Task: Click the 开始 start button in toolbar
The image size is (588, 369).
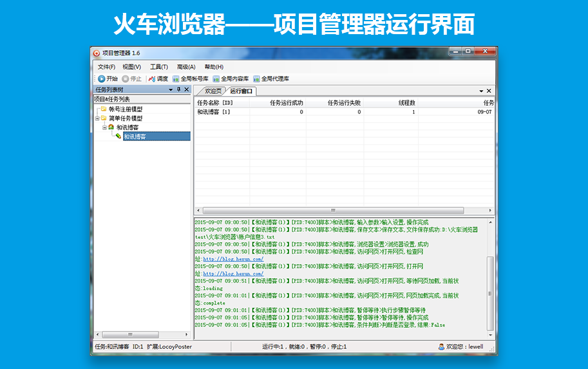Action: point(108,79)
